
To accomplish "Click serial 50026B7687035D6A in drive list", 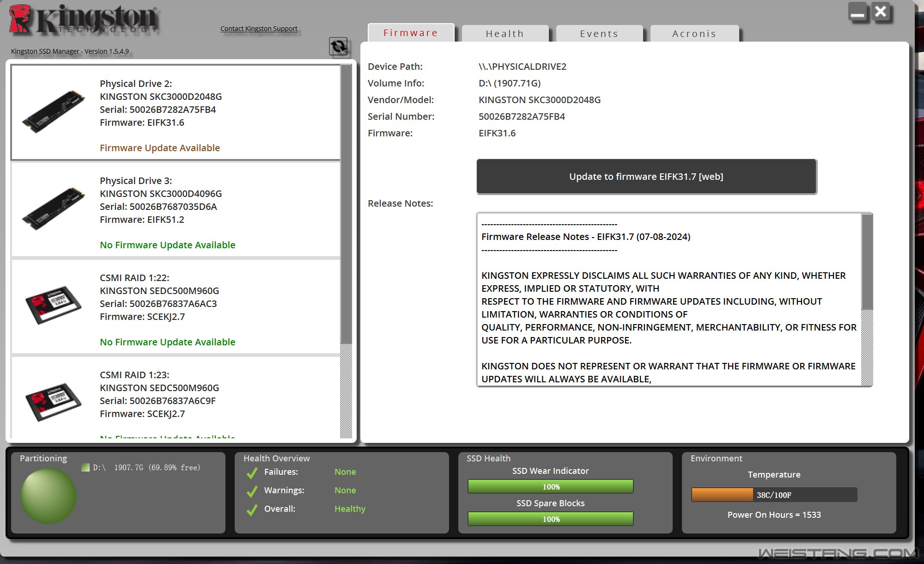I will point(158,207).
